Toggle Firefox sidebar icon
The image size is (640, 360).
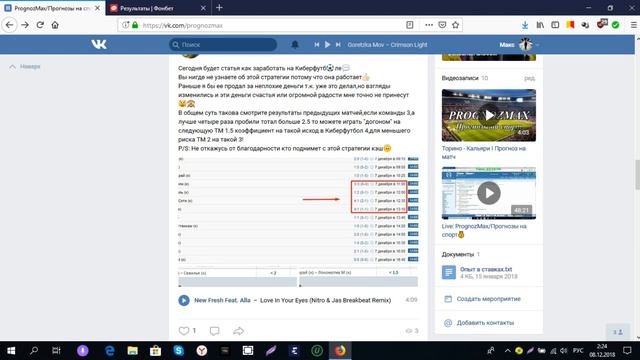(x=555, y=25)
